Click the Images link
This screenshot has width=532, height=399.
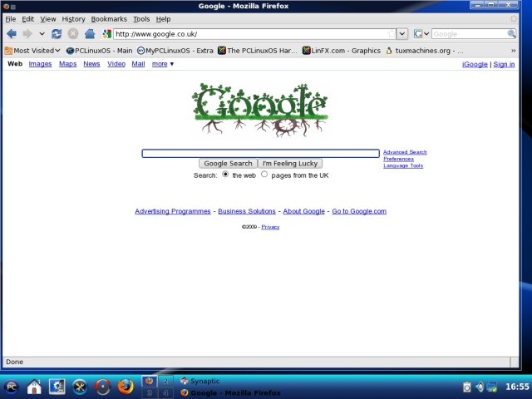[40, 64]
